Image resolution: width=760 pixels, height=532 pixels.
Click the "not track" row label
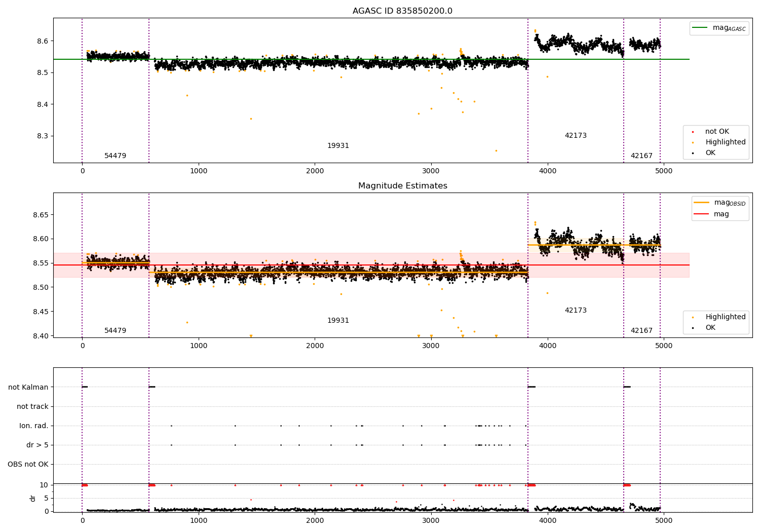[x=32, y=407]
